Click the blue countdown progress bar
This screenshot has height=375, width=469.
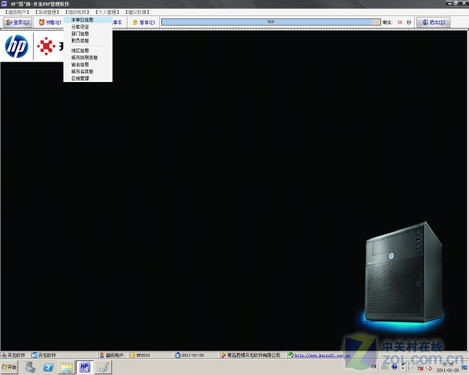(270, 22)
